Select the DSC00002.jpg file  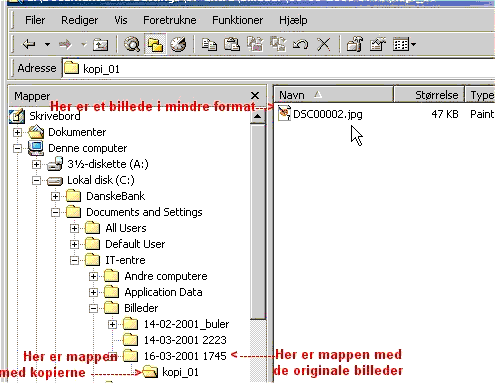click(x=328, y=114)
